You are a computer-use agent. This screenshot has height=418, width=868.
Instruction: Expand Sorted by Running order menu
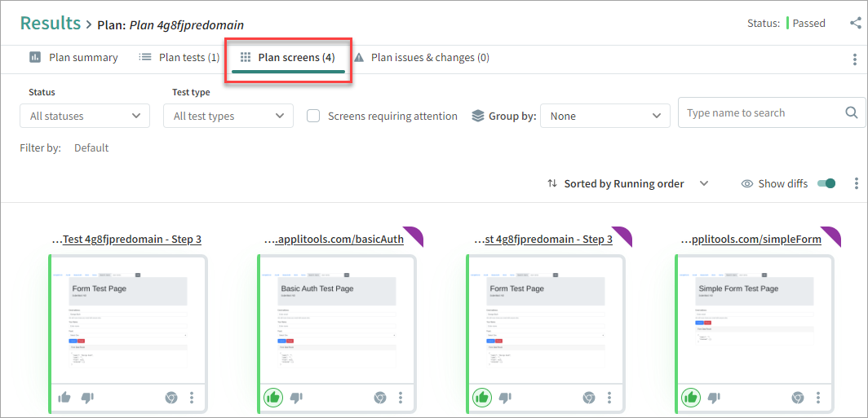(704, 183)
